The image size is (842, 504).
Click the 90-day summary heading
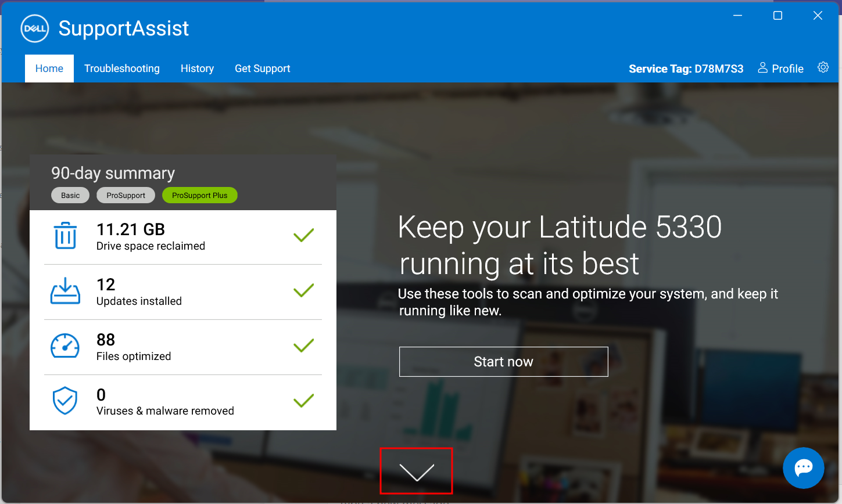coord(113,173)
